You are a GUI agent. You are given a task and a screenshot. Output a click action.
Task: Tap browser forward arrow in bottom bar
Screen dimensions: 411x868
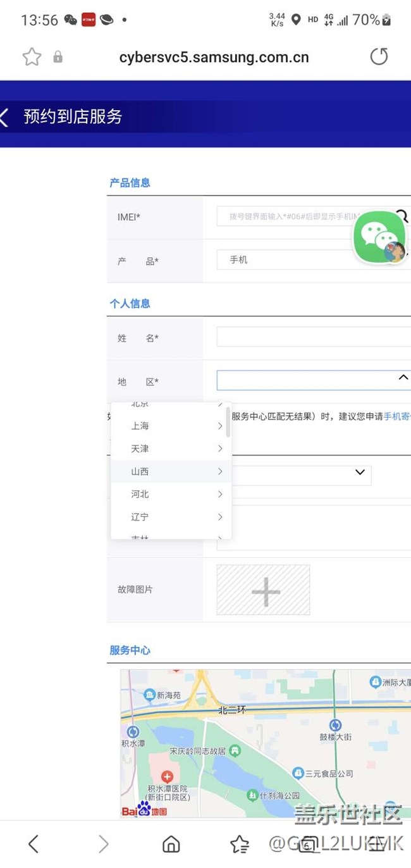coord(103,843)
